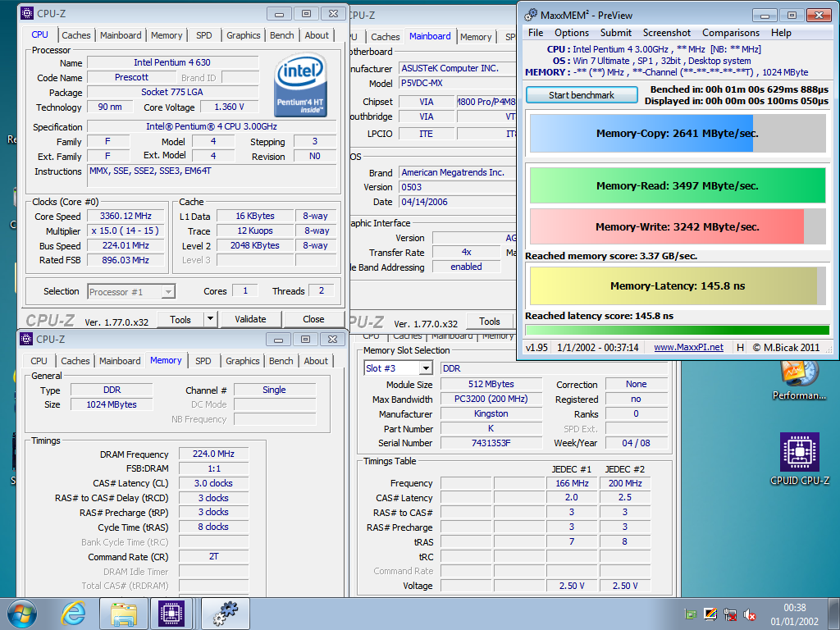Click the Memory-Copy result bar
The height and width of the screenshot is (630, 840).
coord(678,134)
